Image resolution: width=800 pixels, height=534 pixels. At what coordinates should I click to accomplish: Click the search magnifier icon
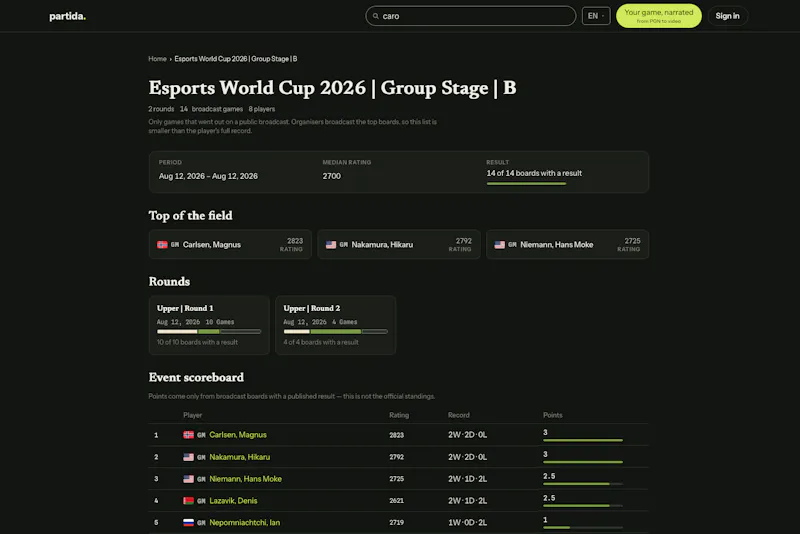376,16
